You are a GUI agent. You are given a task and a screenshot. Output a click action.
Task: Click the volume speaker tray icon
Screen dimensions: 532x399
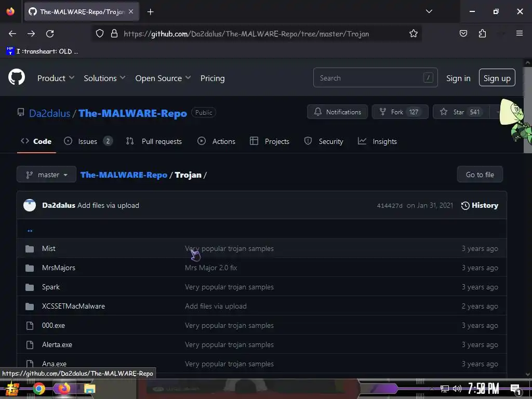click(x=457, y=389)
